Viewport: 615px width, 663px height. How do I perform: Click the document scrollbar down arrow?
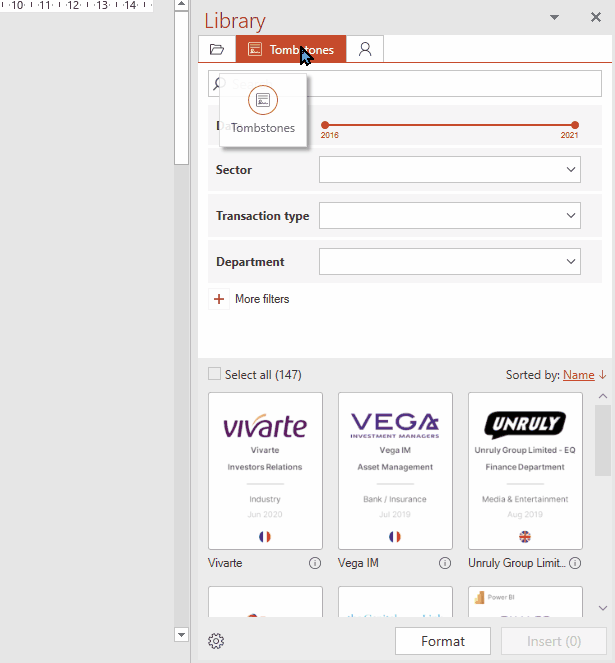click(x=181, y=635)
